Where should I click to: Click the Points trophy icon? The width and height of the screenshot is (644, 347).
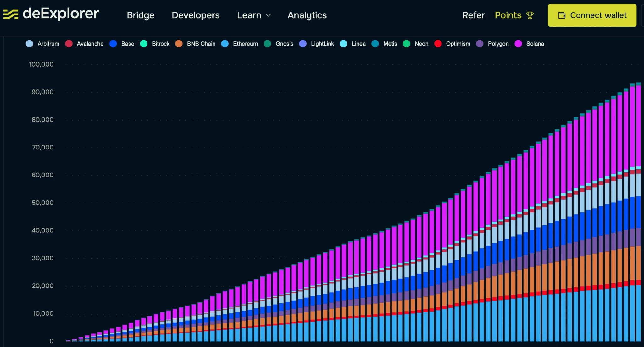point(530,15)
